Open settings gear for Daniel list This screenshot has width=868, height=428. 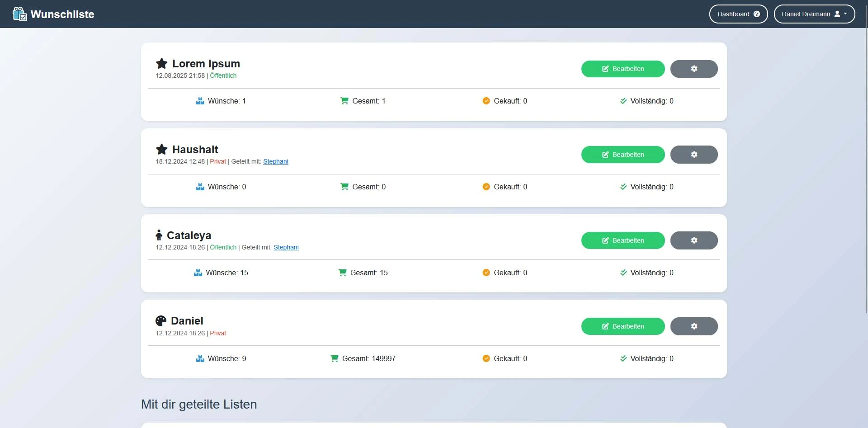(693, 326)
